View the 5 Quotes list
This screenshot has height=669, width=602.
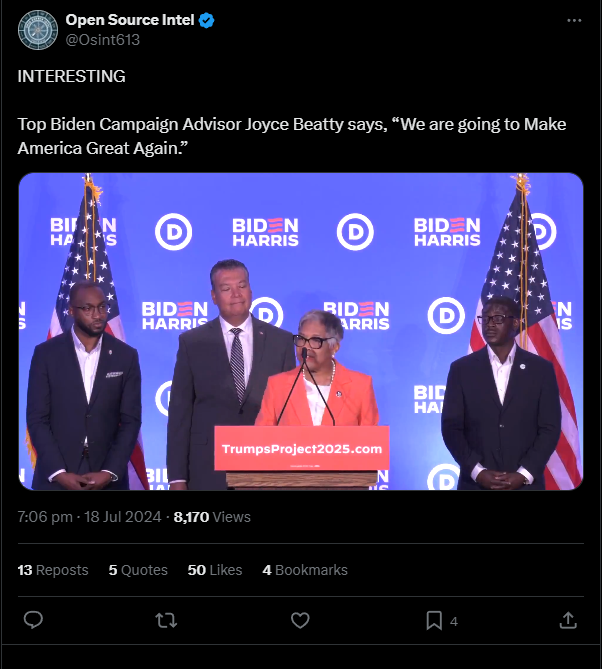[138, 570]
